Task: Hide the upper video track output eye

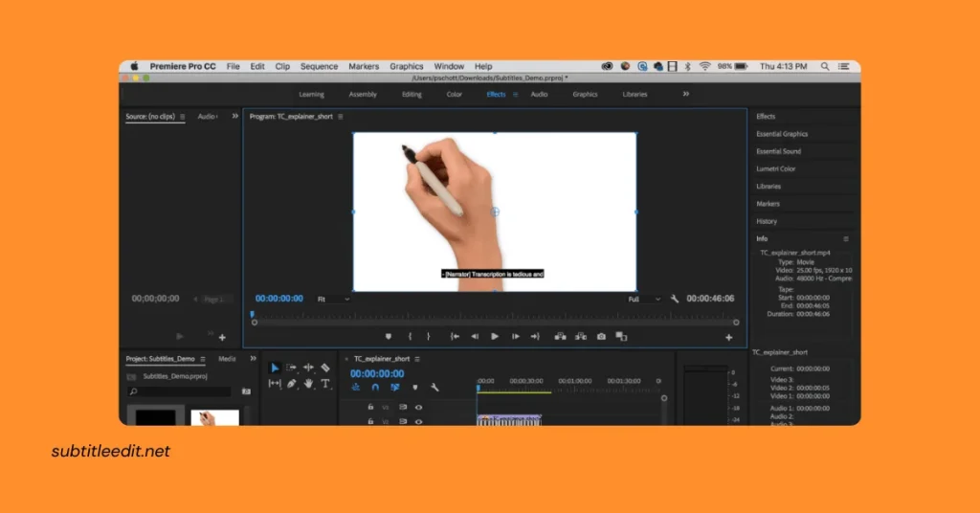Action: coord(419,408)
